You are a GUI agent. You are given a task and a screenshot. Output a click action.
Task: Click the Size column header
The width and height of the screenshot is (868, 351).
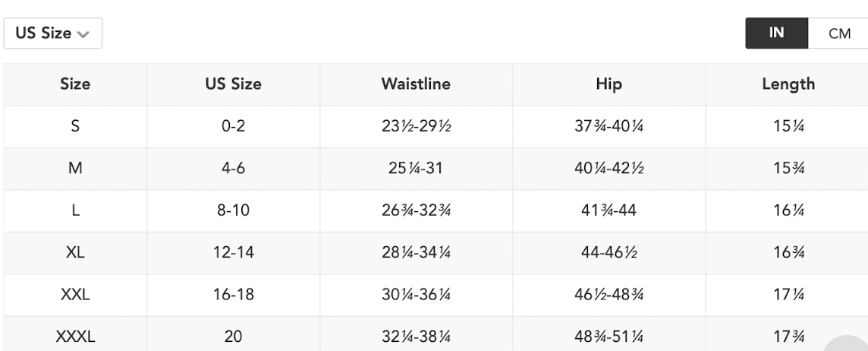(75, 84)
